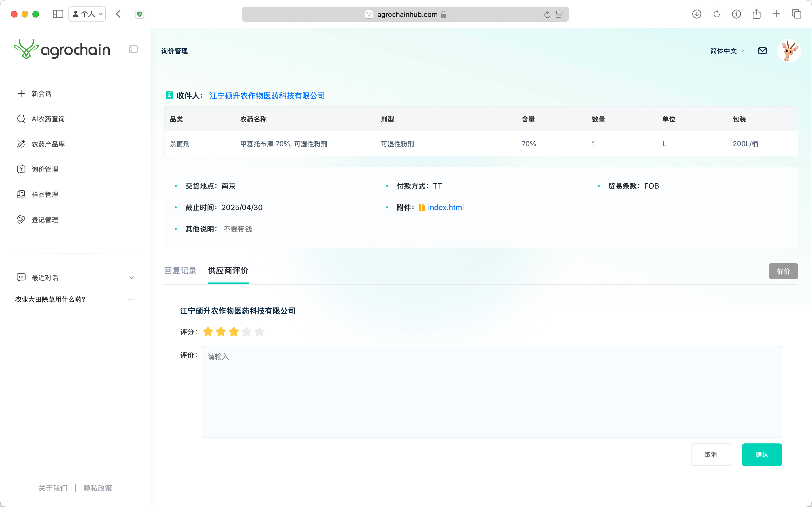Set rating to four stars
Viewport: 812px width, 507px height.
click(247, 332)
